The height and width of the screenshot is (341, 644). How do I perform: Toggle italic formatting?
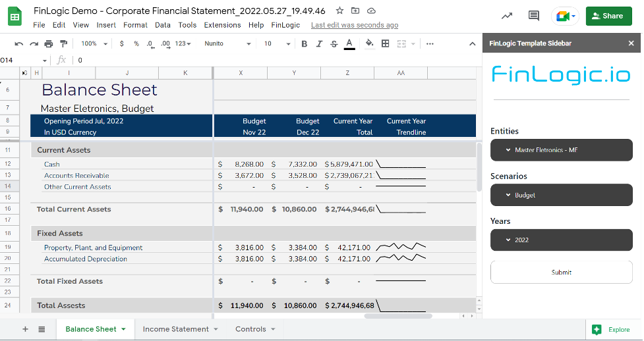tap(319, 43)
